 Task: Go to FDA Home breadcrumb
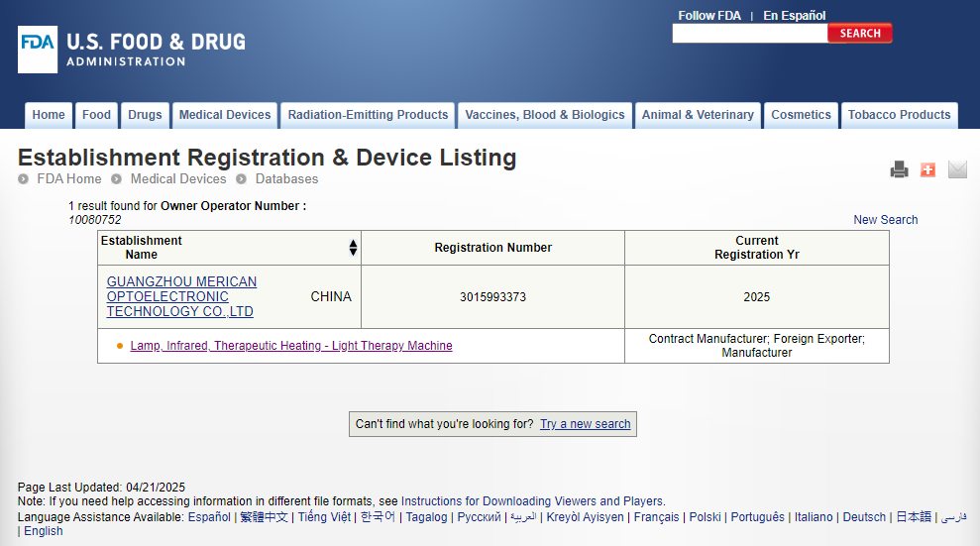[68, 179]
